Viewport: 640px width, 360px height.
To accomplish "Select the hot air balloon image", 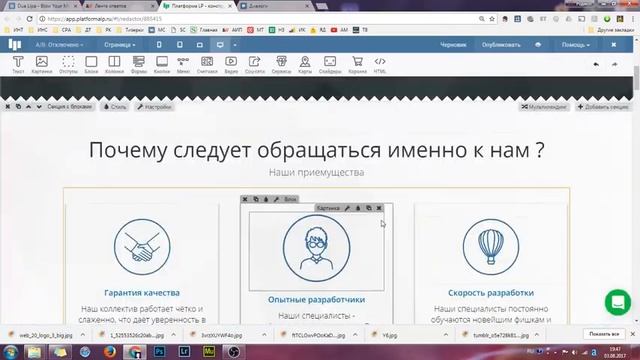I will pos(491,247).
